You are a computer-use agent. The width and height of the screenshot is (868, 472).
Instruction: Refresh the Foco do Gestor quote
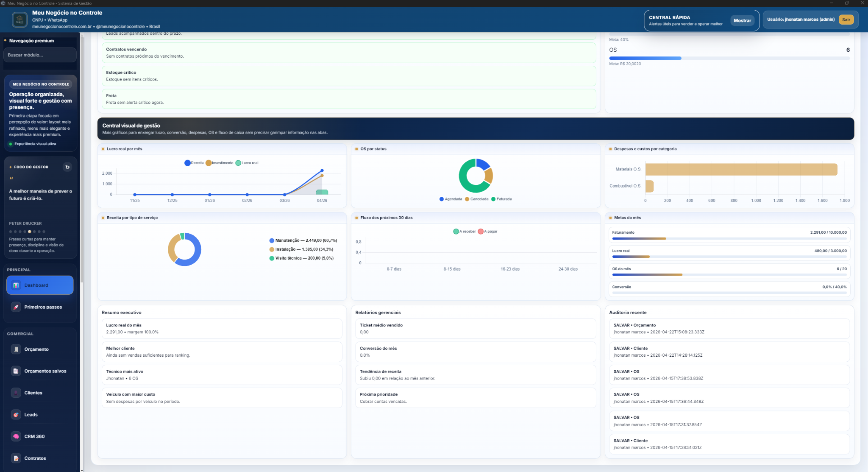(67, 167)
